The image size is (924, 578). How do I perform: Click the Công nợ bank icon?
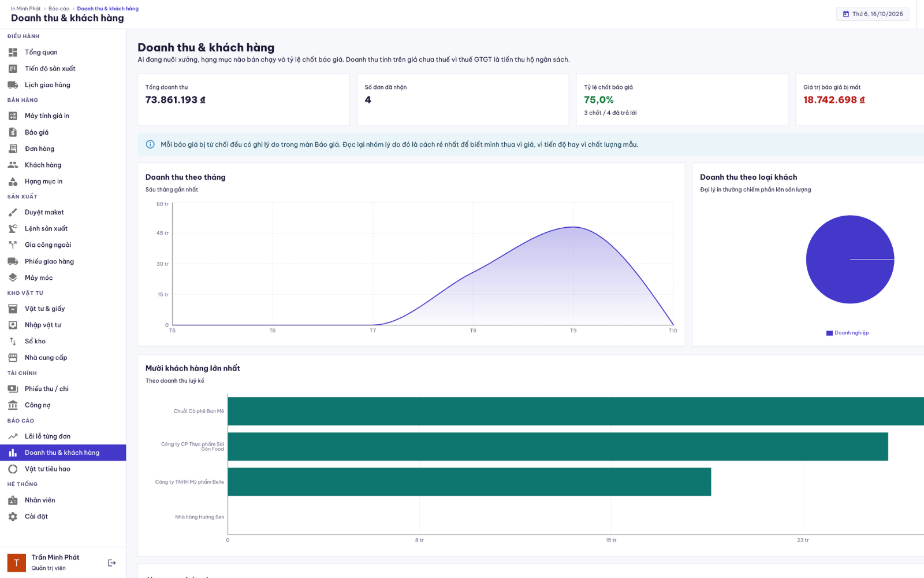[13, 405]
